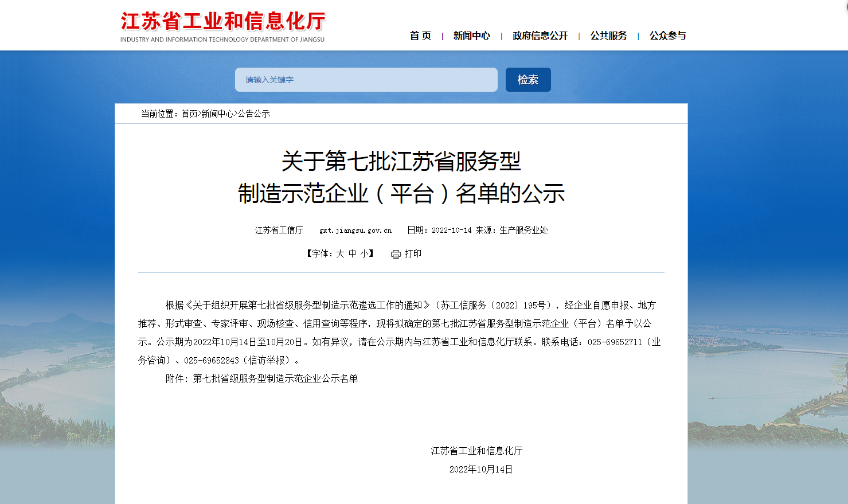The image size is (848, 504).
Task: Set font size to 大 (large)
Action: [340, 253]
